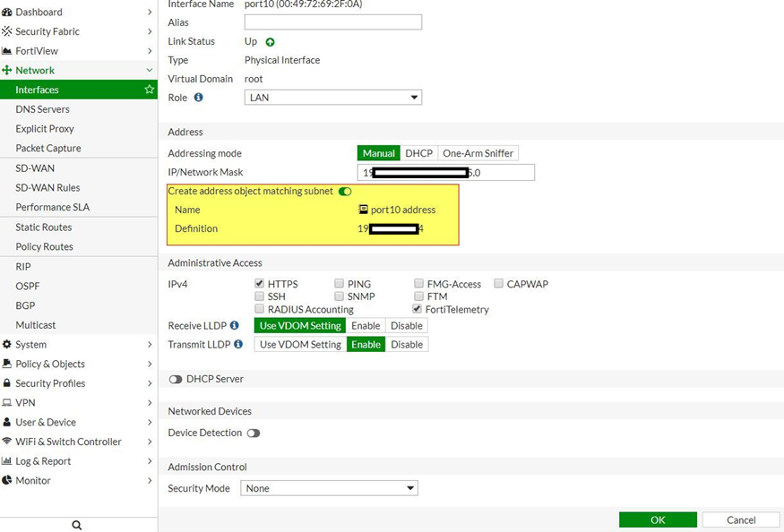Click the Transmit LLDP info icon
784x532 pixels.
[238, 344]
